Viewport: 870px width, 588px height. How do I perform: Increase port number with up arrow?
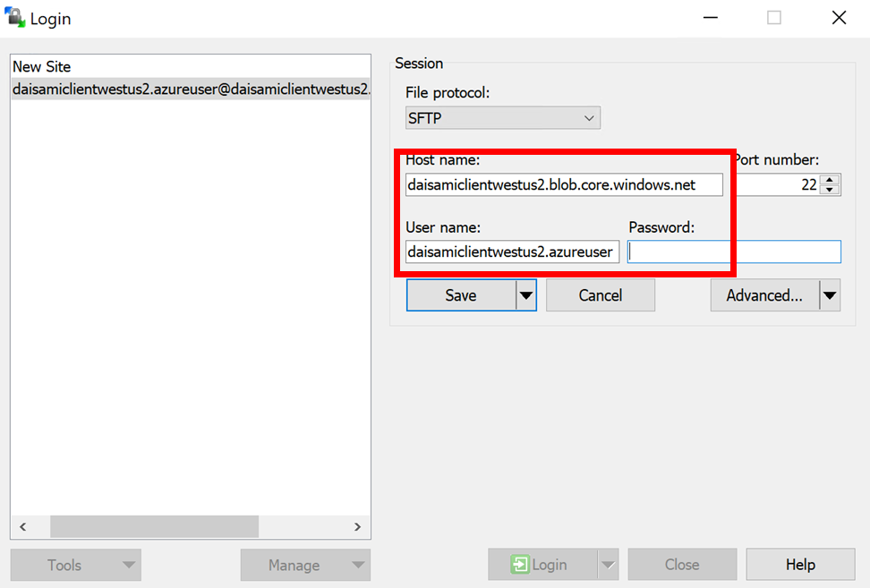(x=830, y=180)
